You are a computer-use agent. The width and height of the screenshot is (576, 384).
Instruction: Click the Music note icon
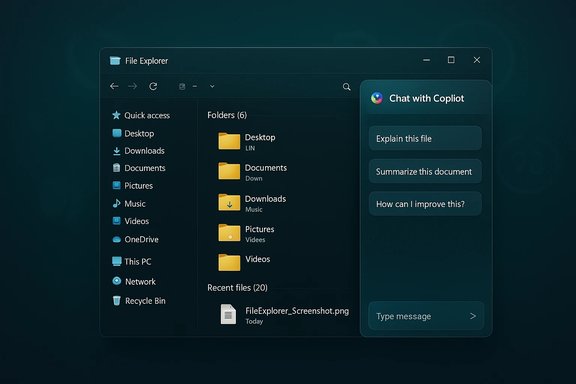pos(116,203)
